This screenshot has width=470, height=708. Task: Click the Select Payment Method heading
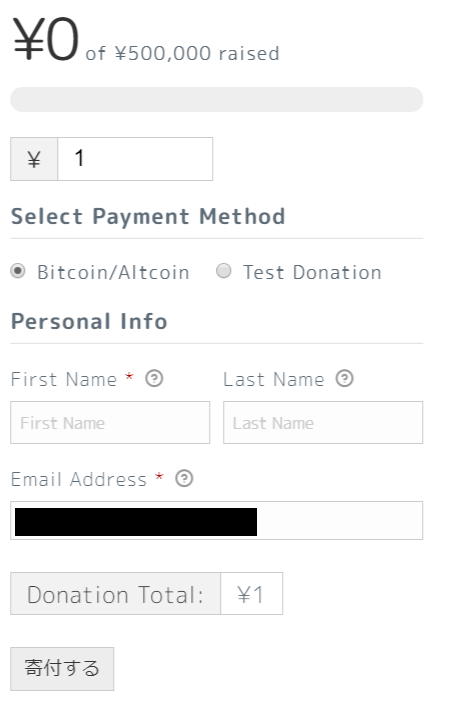tap(148, 216)
